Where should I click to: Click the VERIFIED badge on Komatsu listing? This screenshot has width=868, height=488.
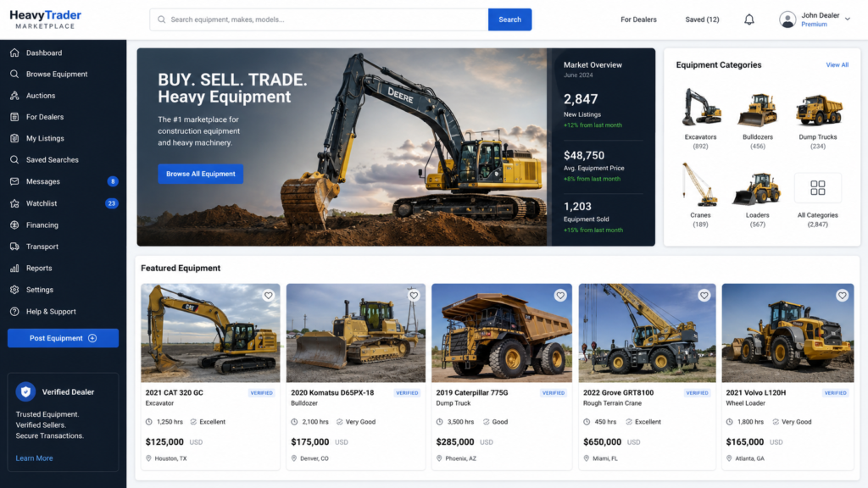click(407, 393)
